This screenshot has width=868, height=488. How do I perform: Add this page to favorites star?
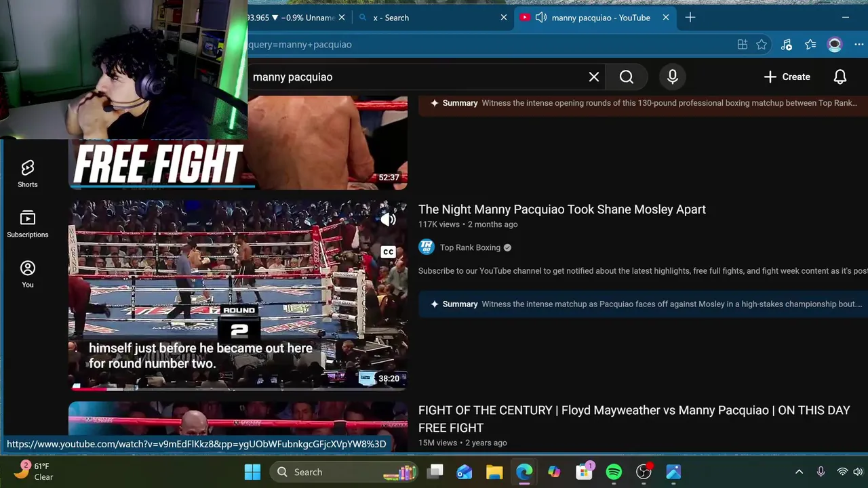(x=762, y=45)
